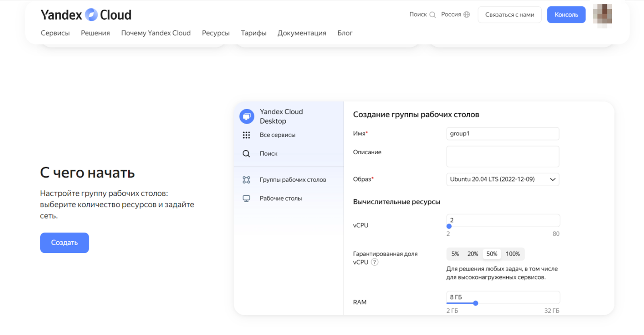This screenshot has height=335, width=644.
Task: Click the Создать button
Action: tap(64, 243)
